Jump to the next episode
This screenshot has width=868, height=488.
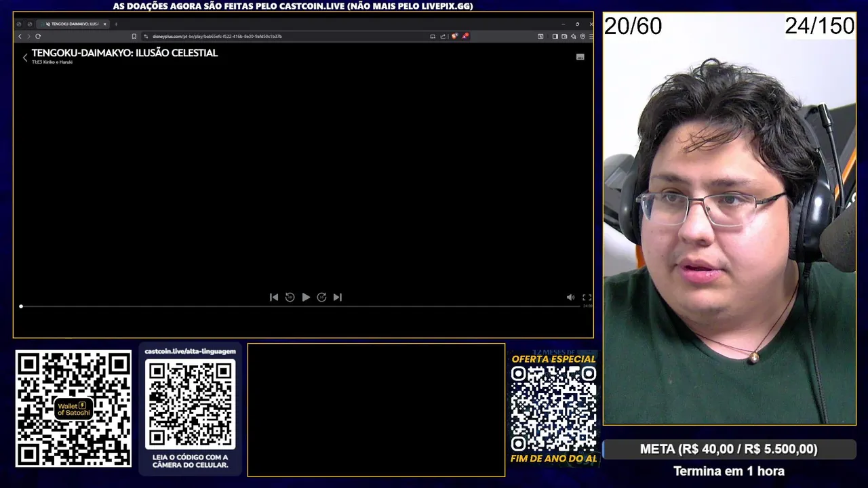click(338, 297)
